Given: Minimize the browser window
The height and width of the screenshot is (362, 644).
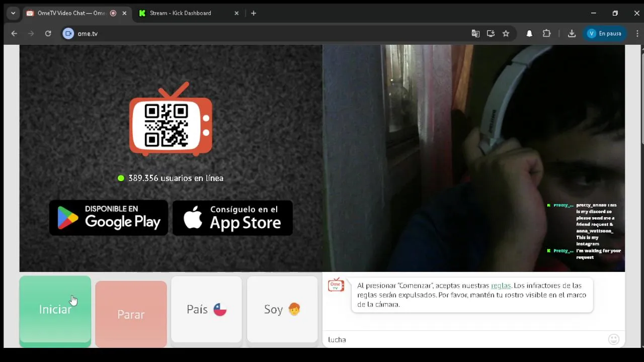Looking at the screenshot, I should pyautogui.click(x=594, y=13).
